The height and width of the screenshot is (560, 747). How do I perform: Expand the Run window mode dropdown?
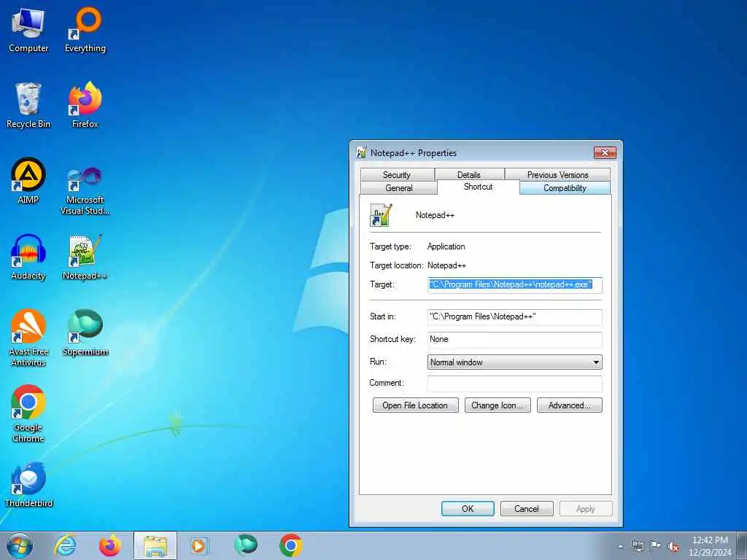tap(514, 362)
